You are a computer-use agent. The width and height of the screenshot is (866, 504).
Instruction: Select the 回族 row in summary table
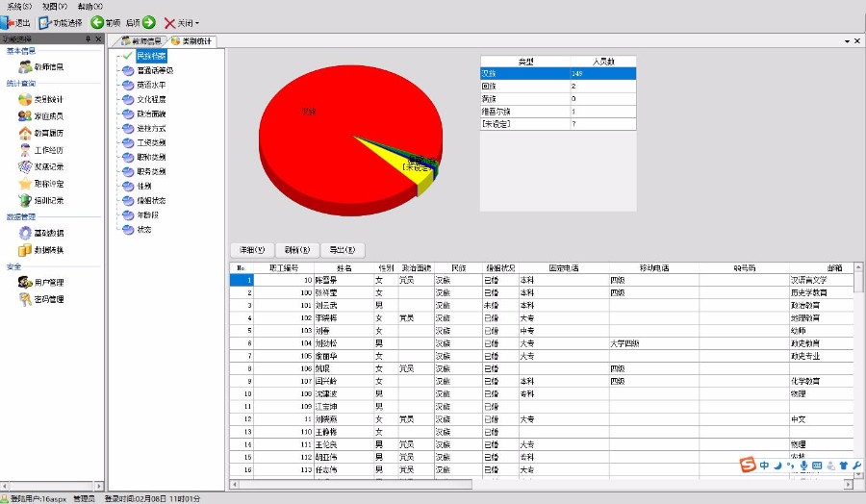pos(558,87)
